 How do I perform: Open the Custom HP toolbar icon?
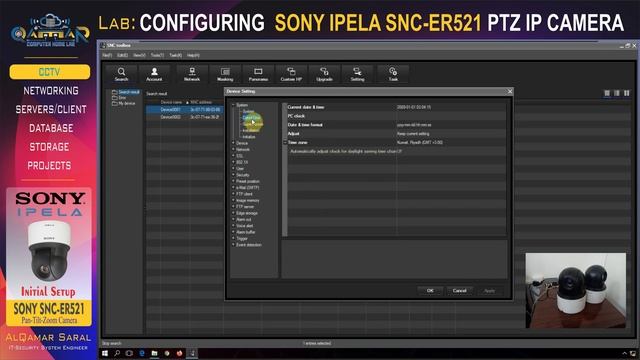click(x=291, y=74)
